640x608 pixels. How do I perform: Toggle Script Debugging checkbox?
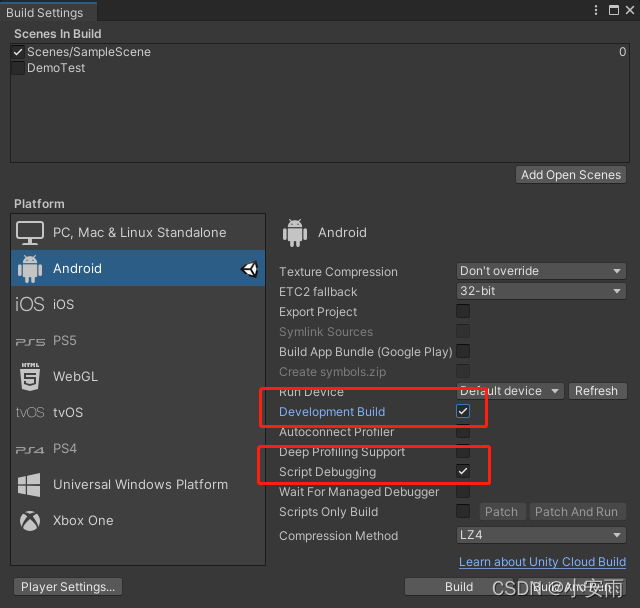point(463,471)
